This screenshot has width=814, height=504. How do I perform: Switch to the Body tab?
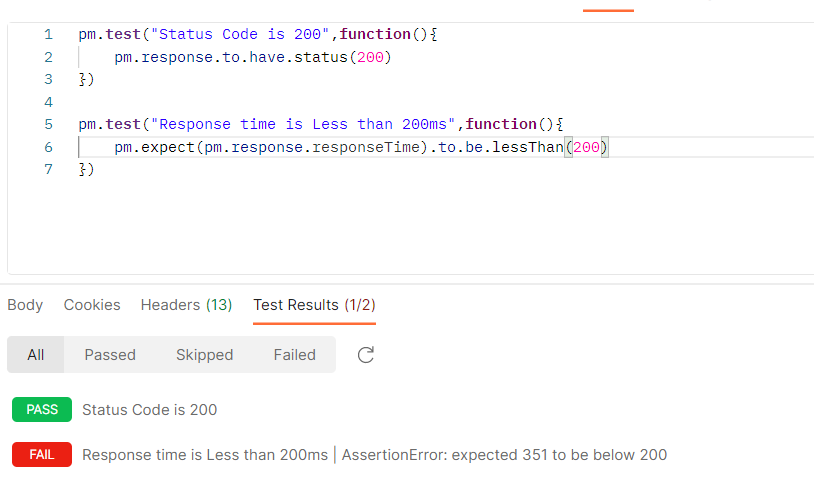[25, 305]
